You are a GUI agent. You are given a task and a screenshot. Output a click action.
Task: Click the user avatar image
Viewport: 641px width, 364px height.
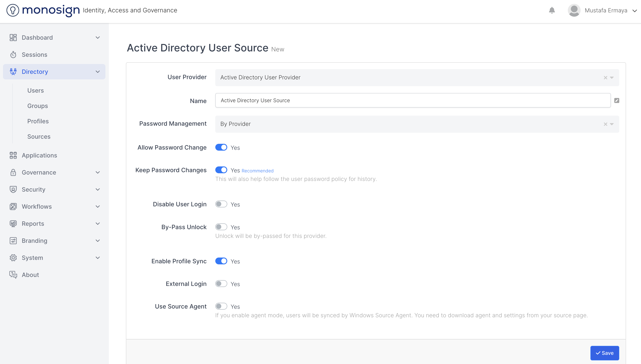click(x=574, y=10)
